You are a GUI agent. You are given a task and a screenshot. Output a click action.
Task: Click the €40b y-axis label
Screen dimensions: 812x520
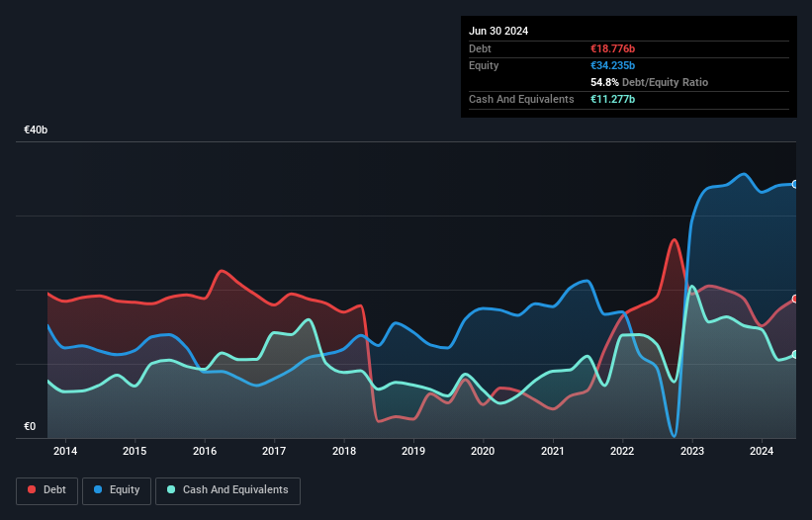pos(36,130)
